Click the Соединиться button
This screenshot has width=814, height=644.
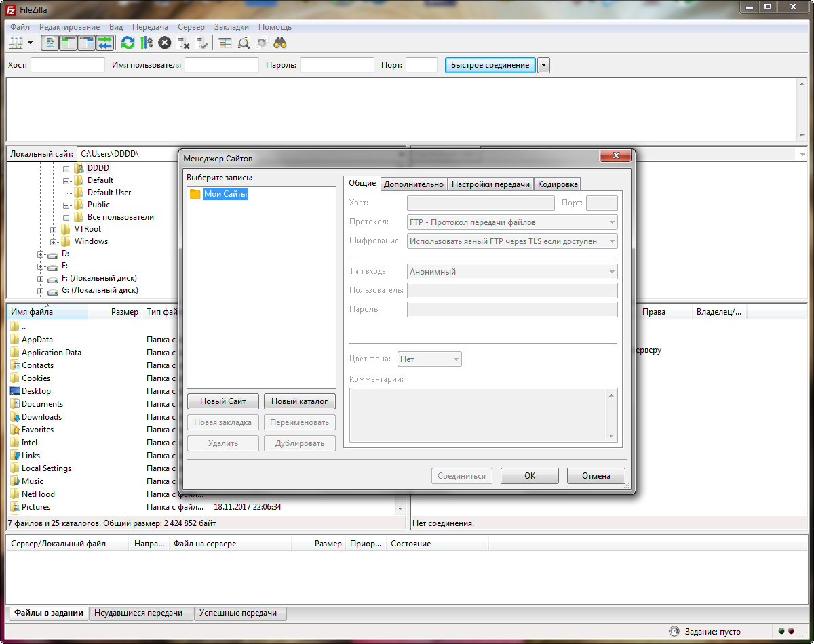(x=462, y=476)
